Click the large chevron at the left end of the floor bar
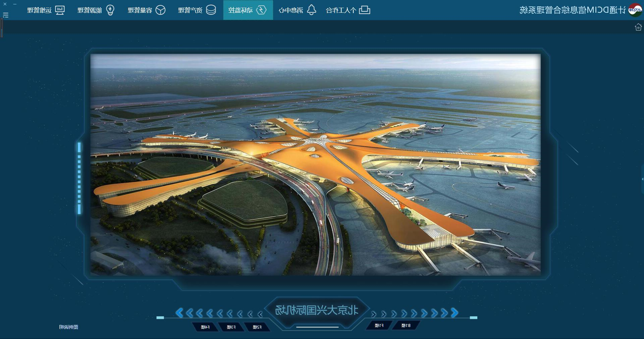 pos(179,313)
